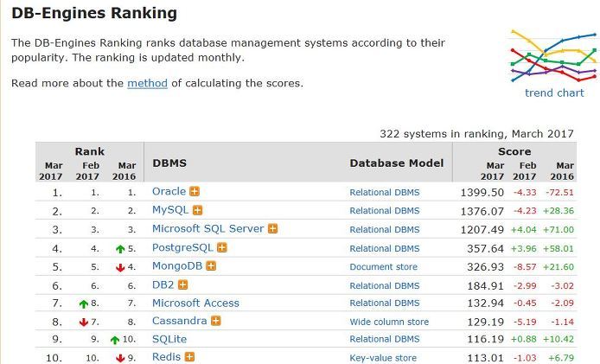Image resolution: width=600 pixels, height=364 pixels.
Task: Click the plus icon next to DB2
Action: tap(183, 284)
